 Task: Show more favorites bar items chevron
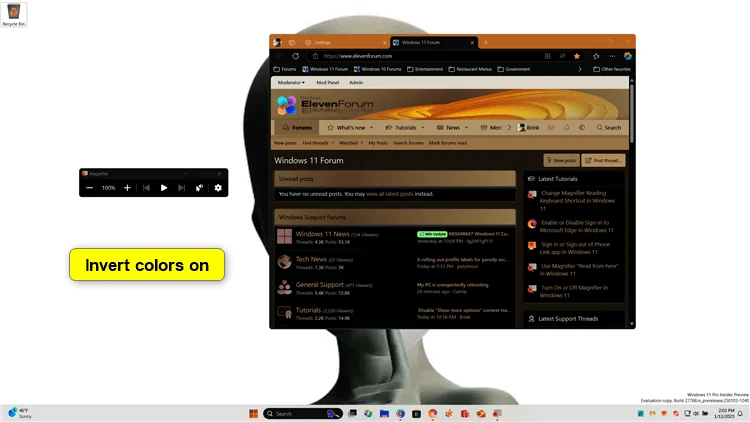[580, 69]
